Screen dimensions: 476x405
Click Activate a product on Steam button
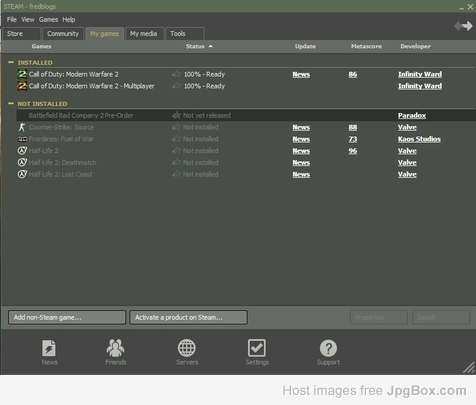pos(188,317)
